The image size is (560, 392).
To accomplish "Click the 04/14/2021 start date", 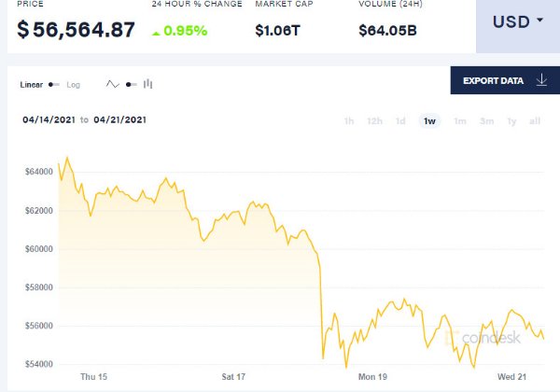I will click(x=49, y=119).
